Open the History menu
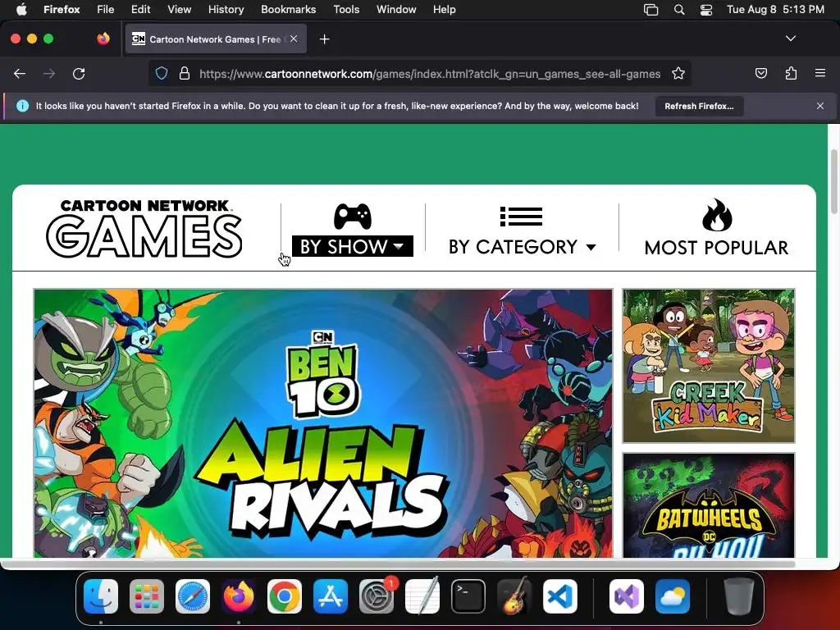The width and height of the screenshot is (840, 630). [226, 9]
